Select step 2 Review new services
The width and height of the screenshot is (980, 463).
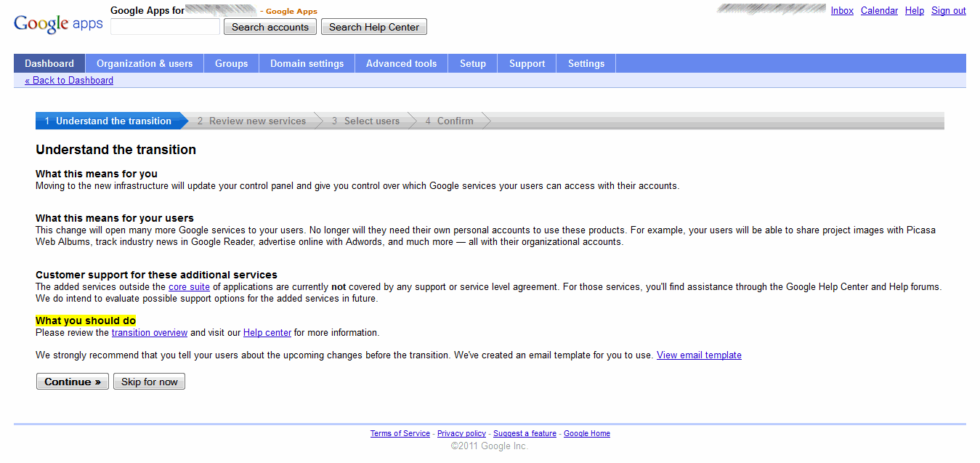pyautogui.click(x=252, y=121)
